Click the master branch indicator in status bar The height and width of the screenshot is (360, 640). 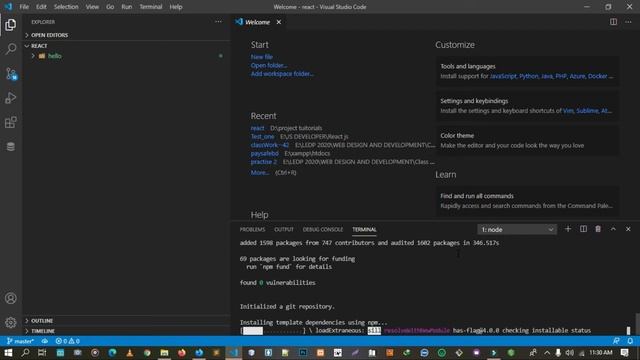click(20, 341)
